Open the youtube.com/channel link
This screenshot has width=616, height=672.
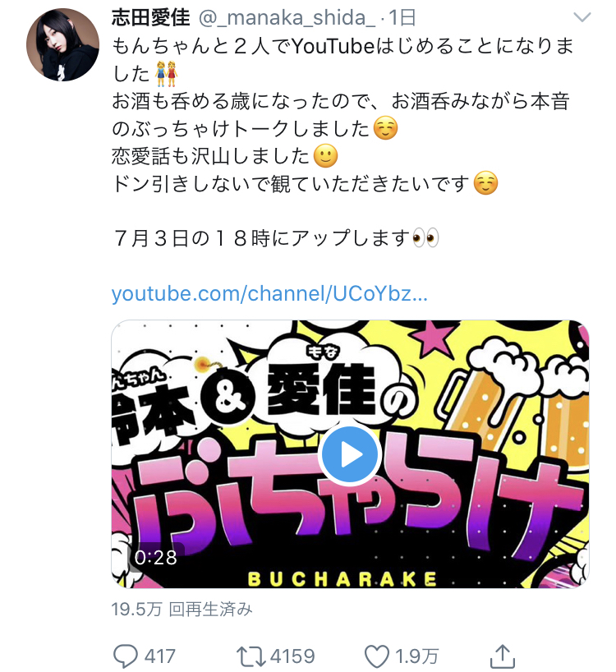click(x=269, y=294)
